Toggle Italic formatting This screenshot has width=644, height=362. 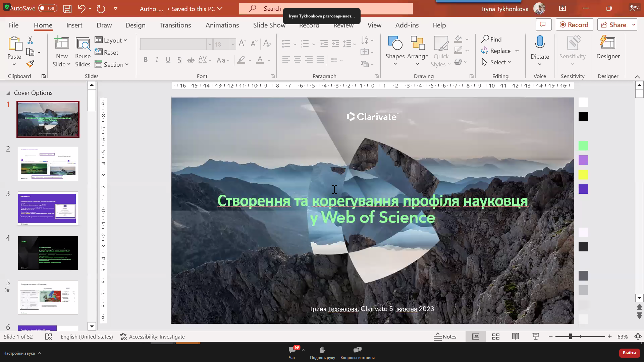(157, 60)
